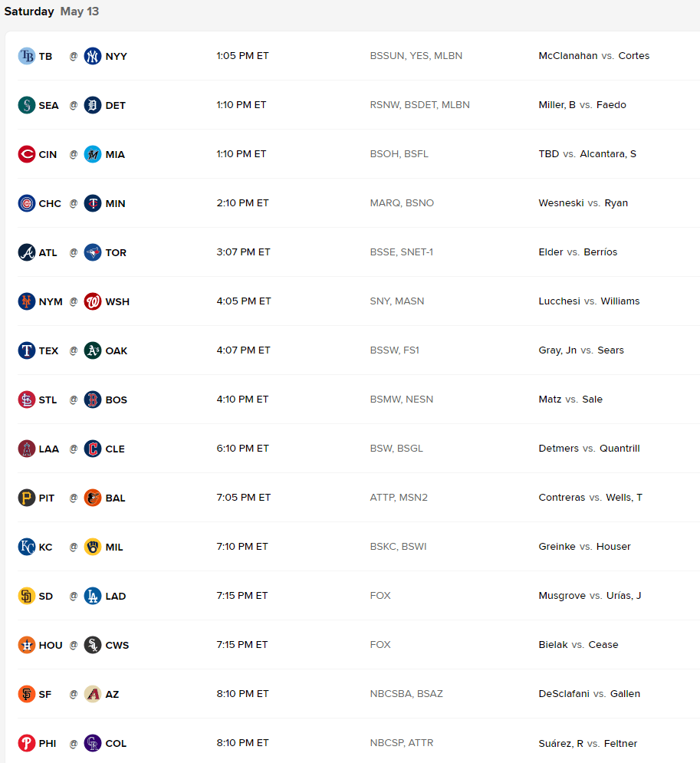The image size is (700, 763).
Task: Click the Tampa Bay Rays team logo
Action: (27, 56)
